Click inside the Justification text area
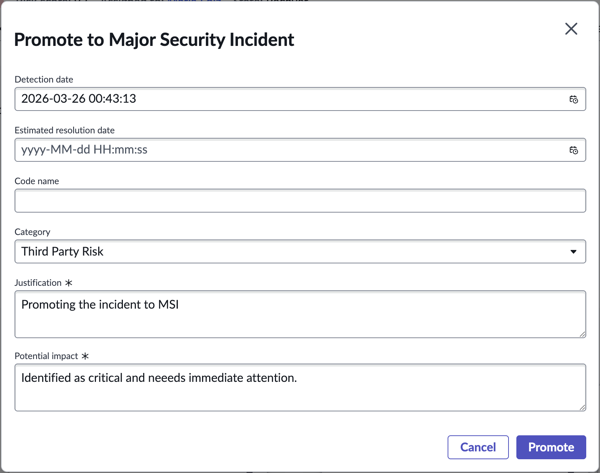Viewport: 600px width, 473px height. 300,314
